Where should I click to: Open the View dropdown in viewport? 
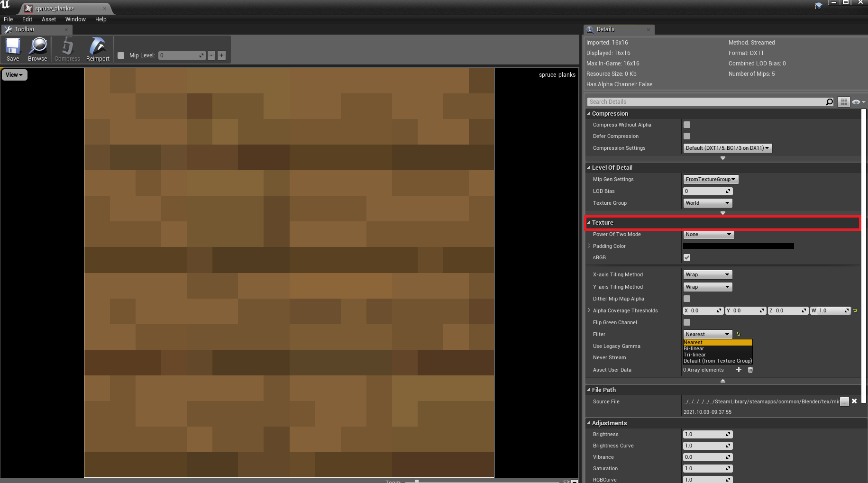coord(15,75)
